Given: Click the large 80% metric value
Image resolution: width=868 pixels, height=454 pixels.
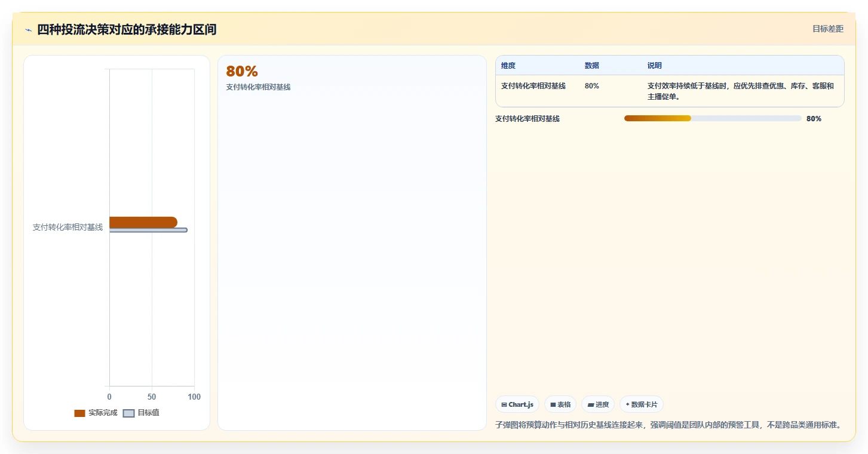Looking at the screenshot, I should 242,71.
